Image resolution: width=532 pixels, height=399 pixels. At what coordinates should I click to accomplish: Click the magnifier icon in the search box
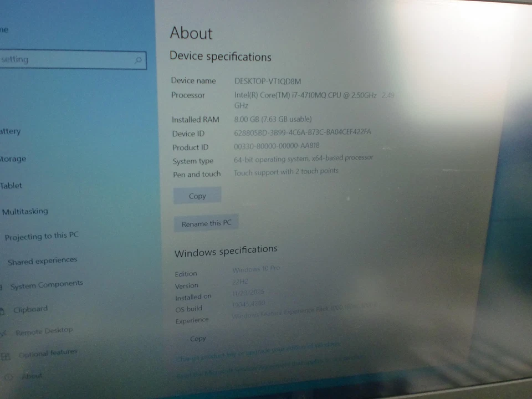click(x=137, y=59)
